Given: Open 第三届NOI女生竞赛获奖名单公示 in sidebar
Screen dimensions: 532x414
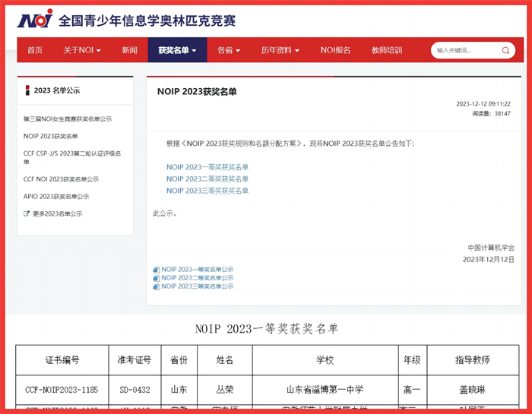Looking at the screenshot, I should 68,119.
